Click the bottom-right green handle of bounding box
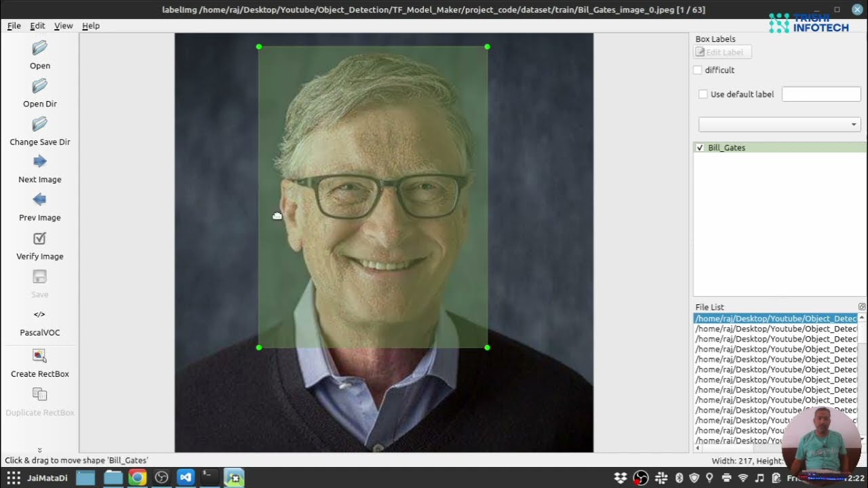 488,348
